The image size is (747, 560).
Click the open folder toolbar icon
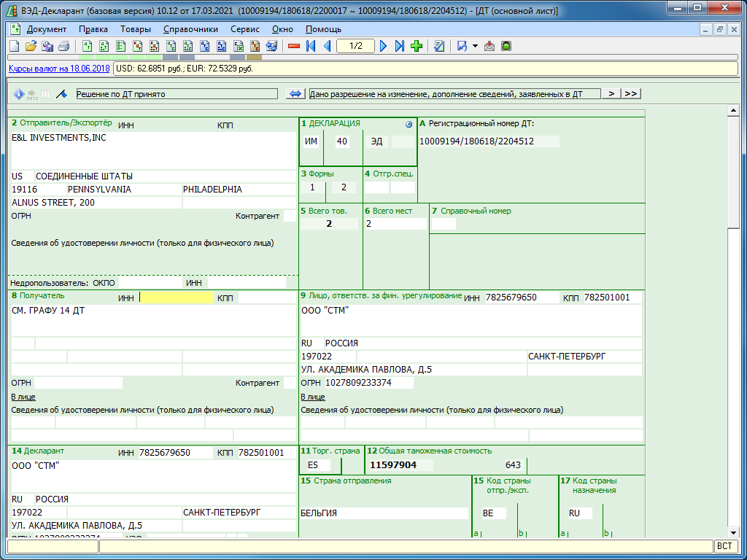(x=31, y=46)
